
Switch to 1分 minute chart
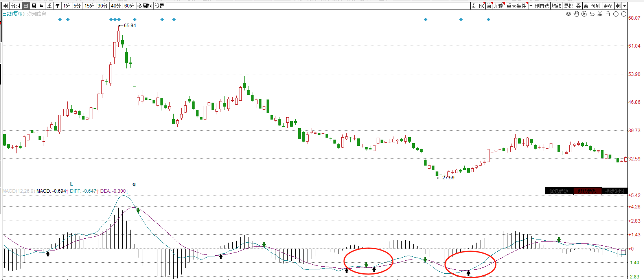[x=67, y=6]
